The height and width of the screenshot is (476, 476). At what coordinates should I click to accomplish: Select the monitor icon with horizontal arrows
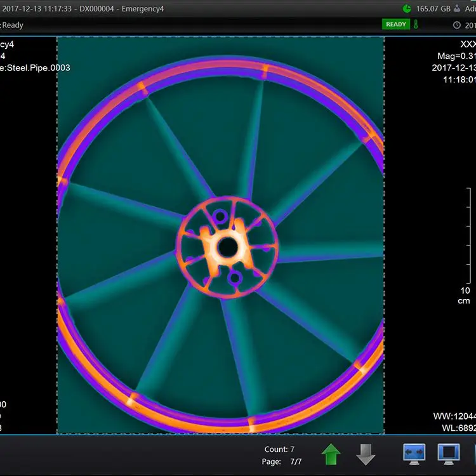pyautogui.click(x=414, y=453)
